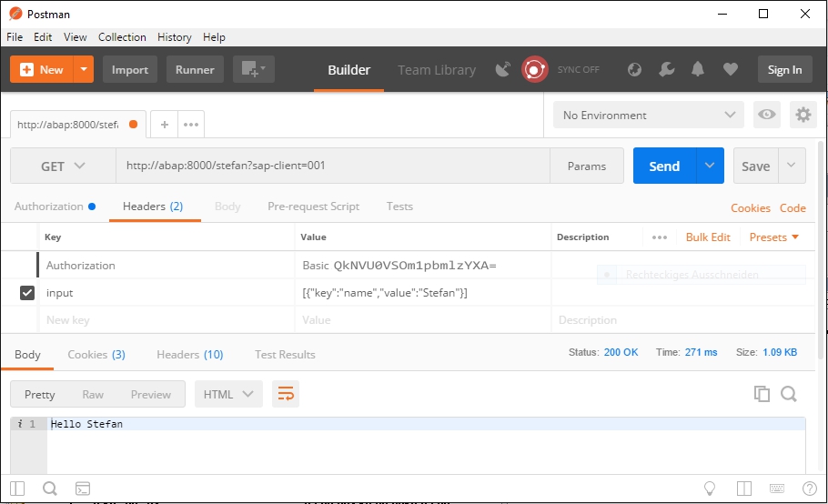Toggle the sidebar icon in status bar
Image resolution: width=828 pixels, height=504 pixels.
click(17, 489)
